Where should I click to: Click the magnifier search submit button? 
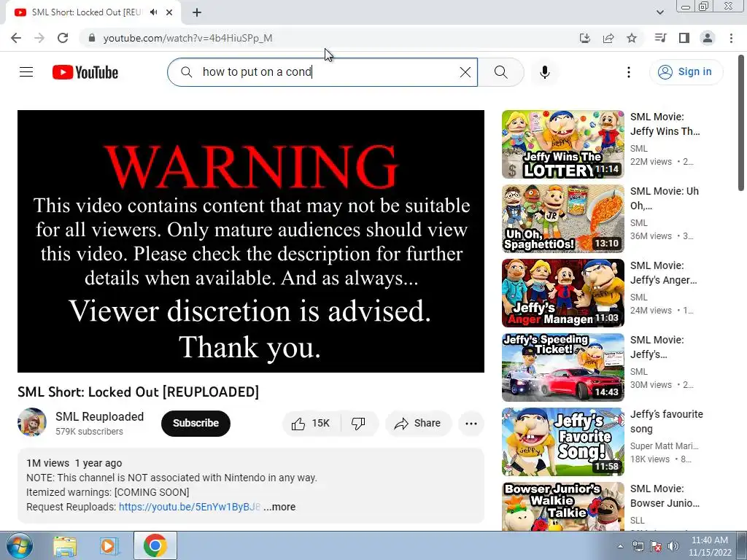tap(500, 72)
